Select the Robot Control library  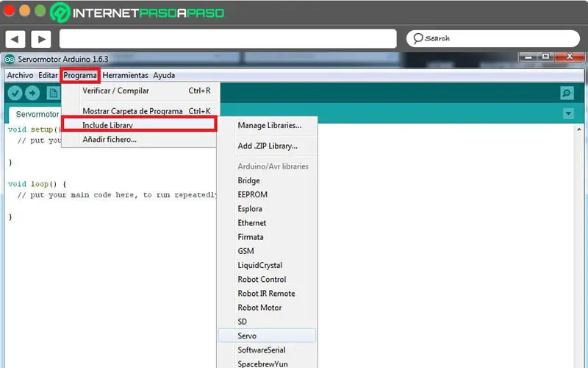[268, 280]
